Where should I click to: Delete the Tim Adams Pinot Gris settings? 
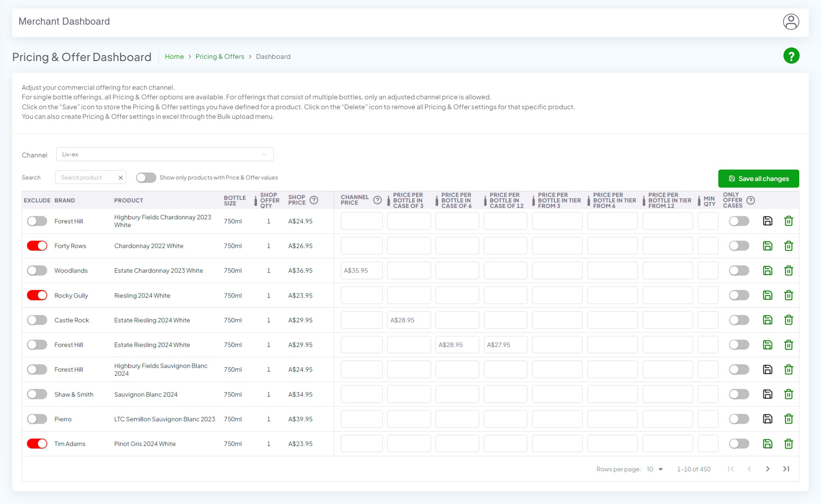coord(789,444)
